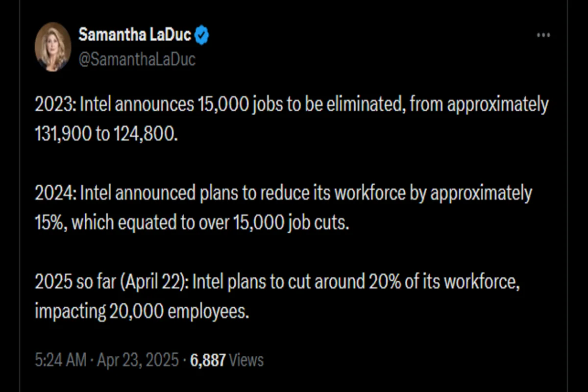Click the phrase '15,000 jobs to be eliminated'
Image resolution: width=588 pixels, height=392 pixels.
click(x=301, y=105)
